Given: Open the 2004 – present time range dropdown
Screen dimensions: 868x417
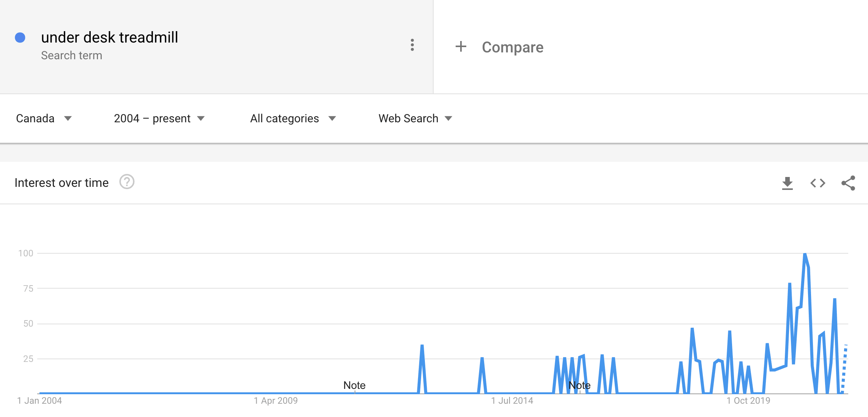Looking at the screenshot, I should 159,118.
